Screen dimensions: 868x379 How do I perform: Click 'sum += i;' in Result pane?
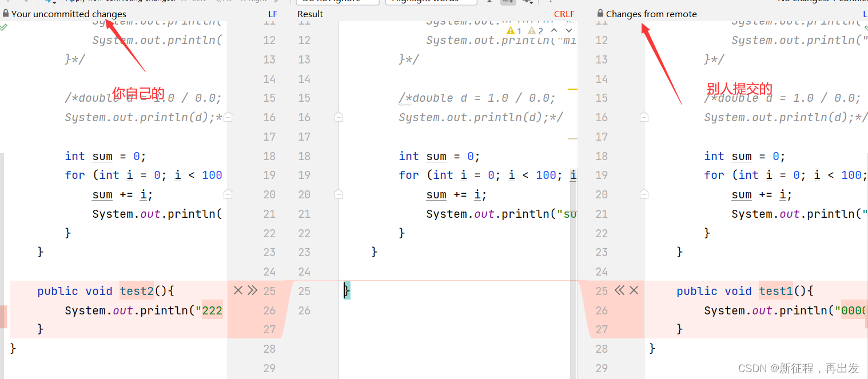tap(456, 194)
